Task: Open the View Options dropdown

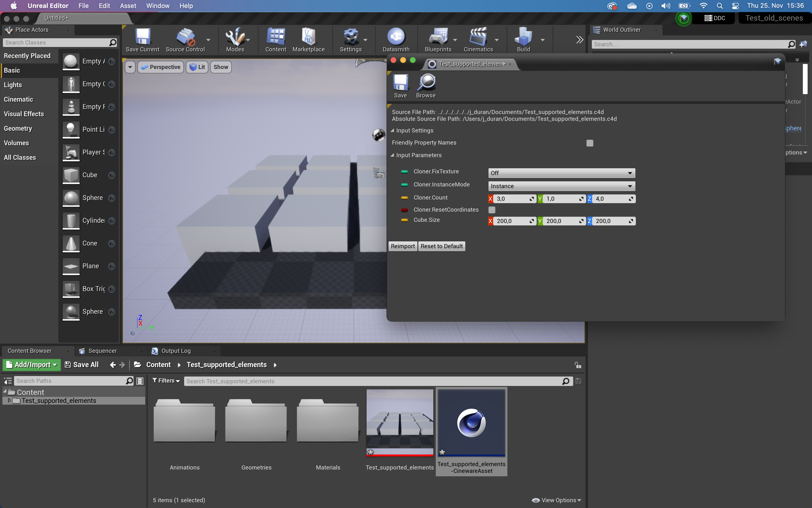Action: click(x=556, y=500)
